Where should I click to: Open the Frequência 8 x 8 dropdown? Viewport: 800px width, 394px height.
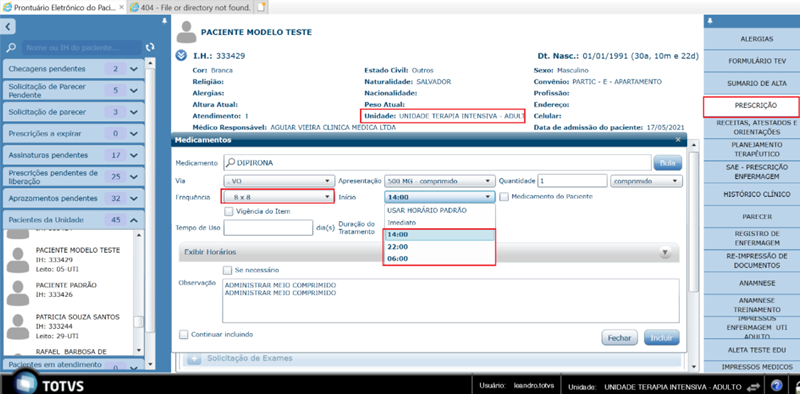278,196
